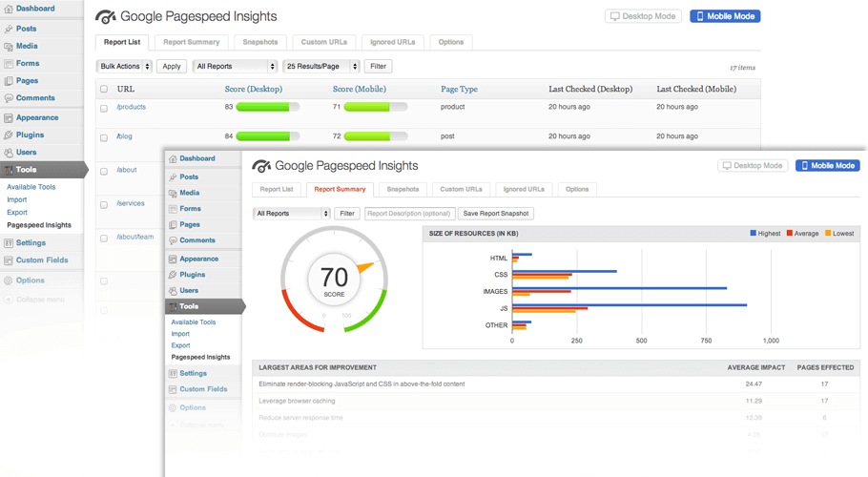868x477 pixels.
Task: Toggle select-all checkbox in URL header row
Action: coord(104,89)
